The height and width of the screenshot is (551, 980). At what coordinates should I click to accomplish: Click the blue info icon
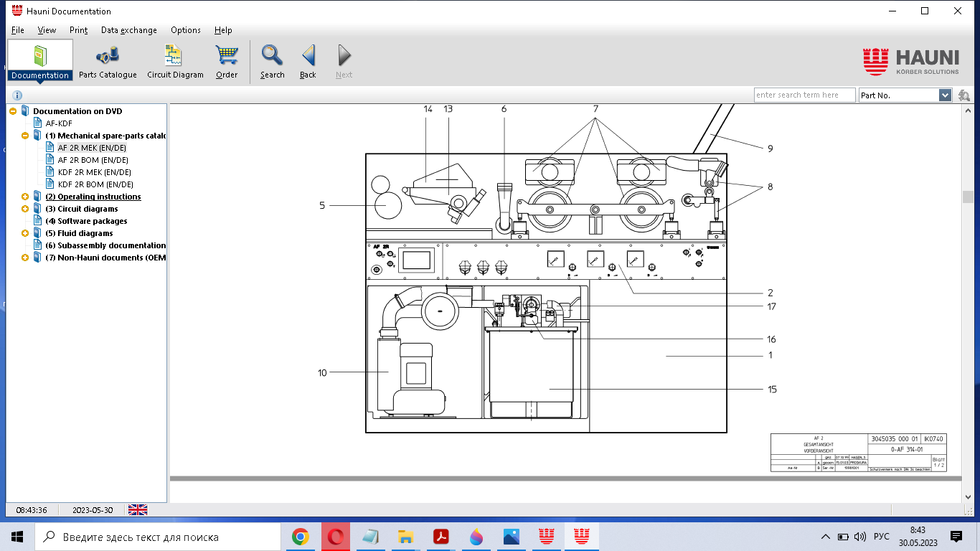point(17,95)
